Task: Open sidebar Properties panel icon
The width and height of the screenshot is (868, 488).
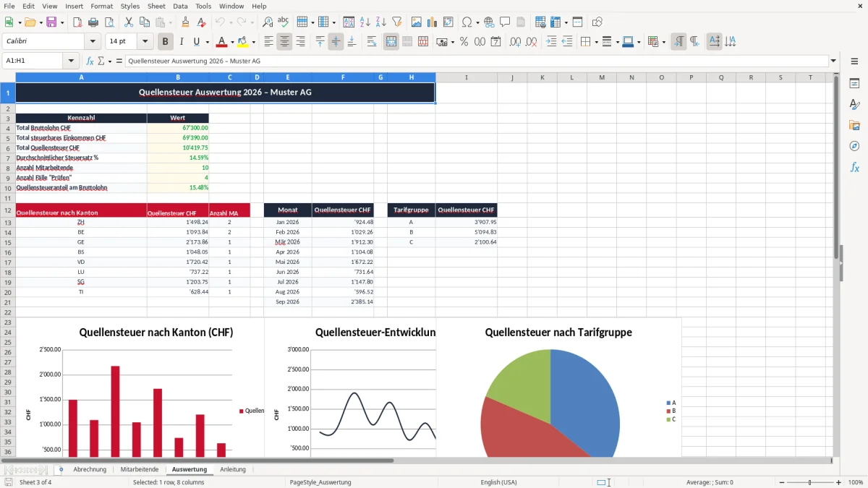Action: coord(854,84)
